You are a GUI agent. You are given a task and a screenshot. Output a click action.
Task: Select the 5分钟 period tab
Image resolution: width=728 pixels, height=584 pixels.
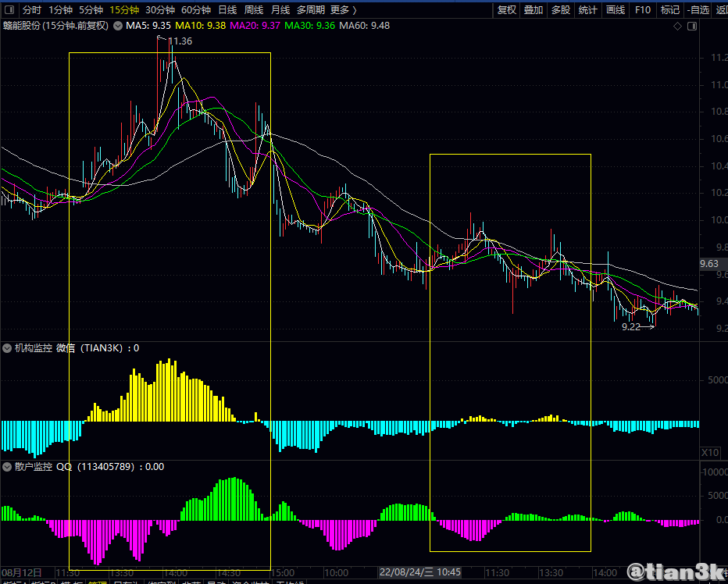click(x=91, y=9)
